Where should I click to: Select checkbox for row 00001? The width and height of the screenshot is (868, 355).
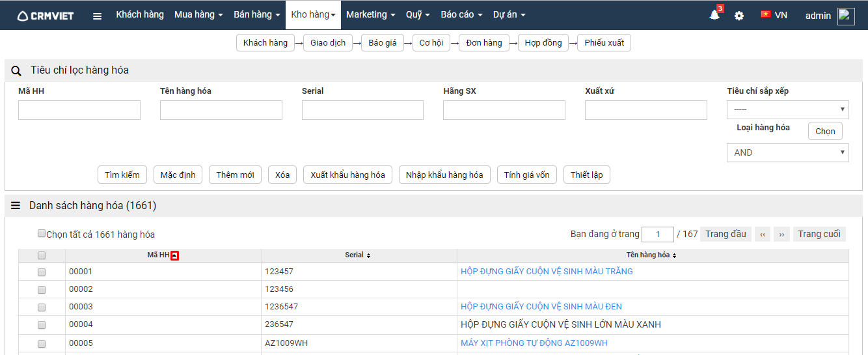click(x=42, y=272)
